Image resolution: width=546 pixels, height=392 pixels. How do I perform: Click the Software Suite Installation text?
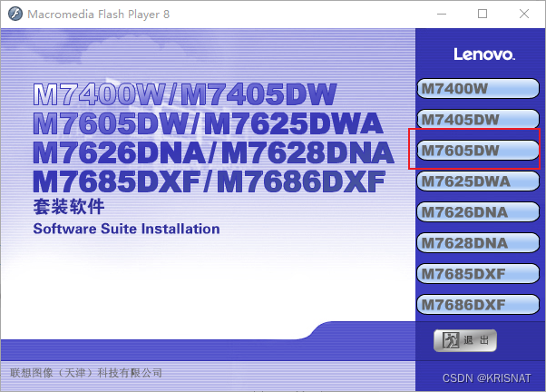click(x=126, y=229)
